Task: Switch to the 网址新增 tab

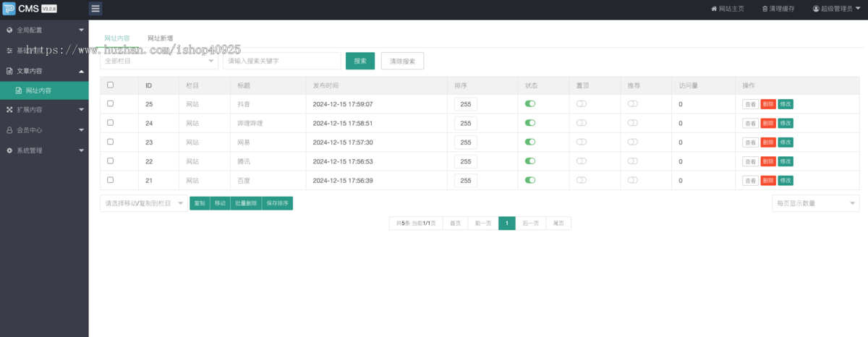Action: (160, 38)
